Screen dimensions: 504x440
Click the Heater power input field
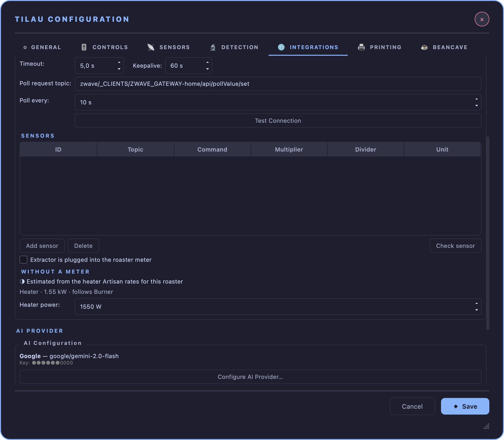(x=278, y=307)
